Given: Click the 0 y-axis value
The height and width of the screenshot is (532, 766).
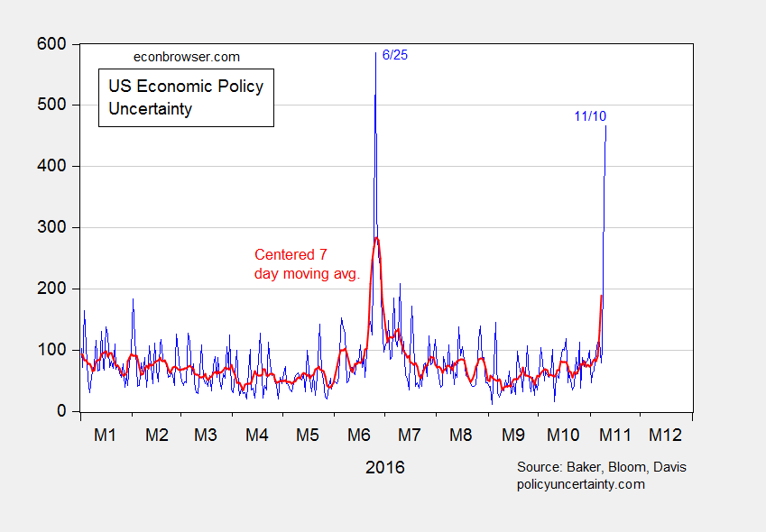Looking at the screenshot, I should click(x=61, y=411).
